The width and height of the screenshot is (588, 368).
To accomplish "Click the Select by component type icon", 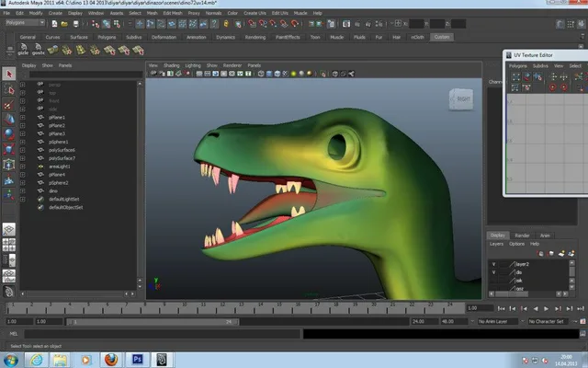I will point(117,24).
